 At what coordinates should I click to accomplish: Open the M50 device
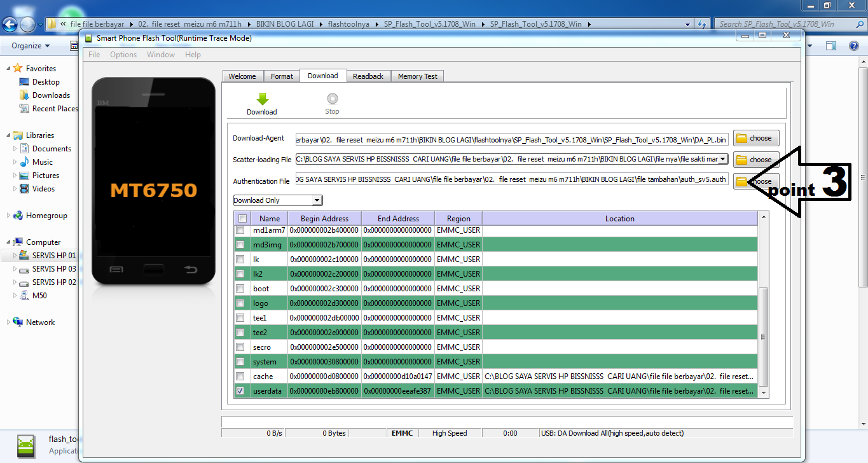click(x=39, y=296)
